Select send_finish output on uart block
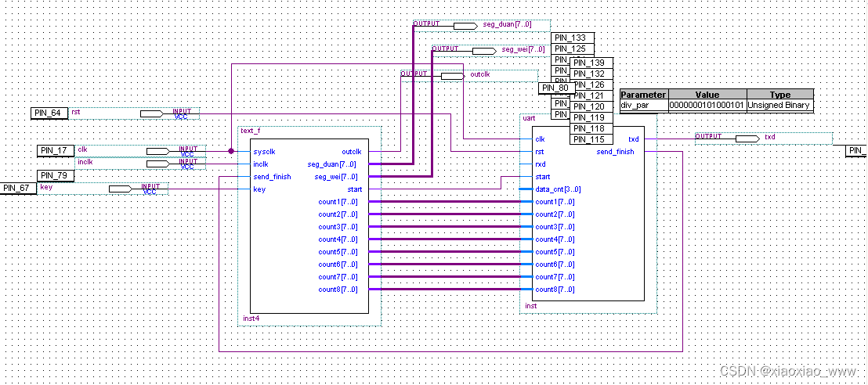868x385 pixels. (x=615, y=152)
